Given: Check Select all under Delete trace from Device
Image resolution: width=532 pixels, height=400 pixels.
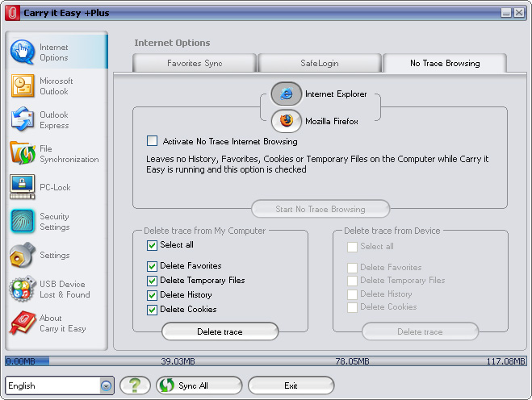Looking at the screenshot, I should click(352, 247).
